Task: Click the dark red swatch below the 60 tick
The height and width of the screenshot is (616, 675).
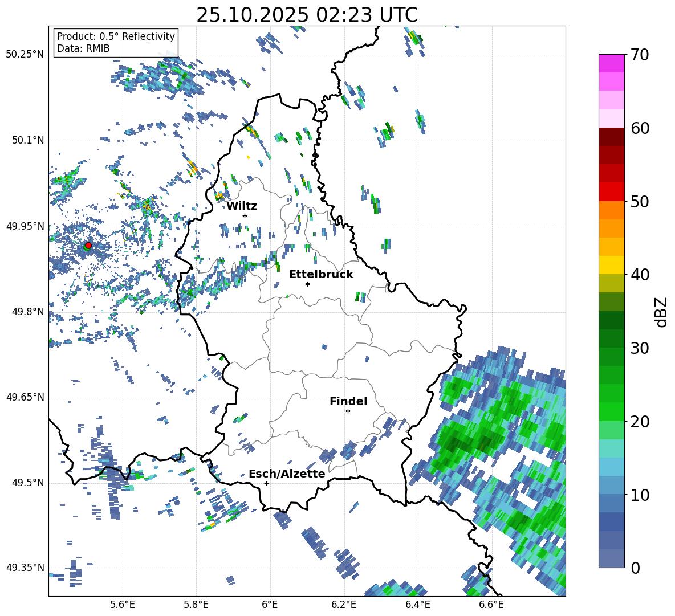Action: (x=611, y=137)
